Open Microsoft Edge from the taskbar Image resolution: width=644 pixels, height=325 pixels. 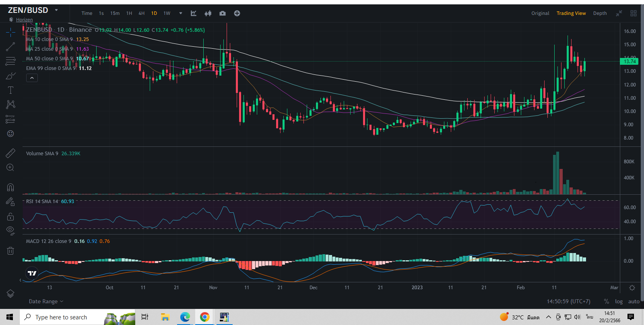coord(185,317)
